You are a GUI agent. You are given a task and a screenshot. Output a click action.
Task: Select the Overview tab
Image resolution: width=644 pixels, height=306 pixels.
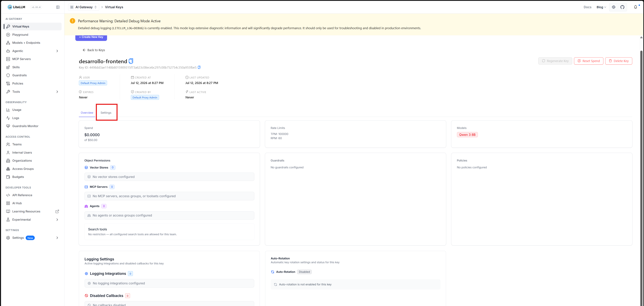(x=87, y=113)
